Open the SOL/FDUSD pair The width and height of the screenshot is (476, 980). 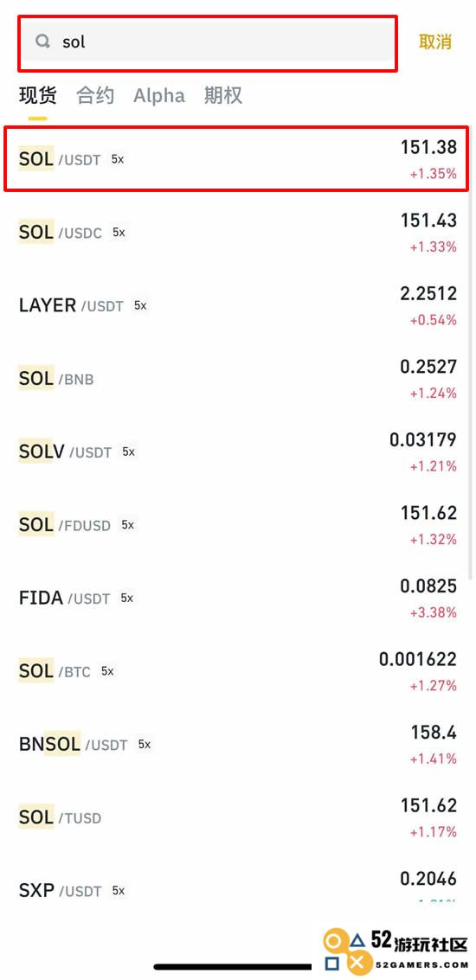(x=238, y=525)
